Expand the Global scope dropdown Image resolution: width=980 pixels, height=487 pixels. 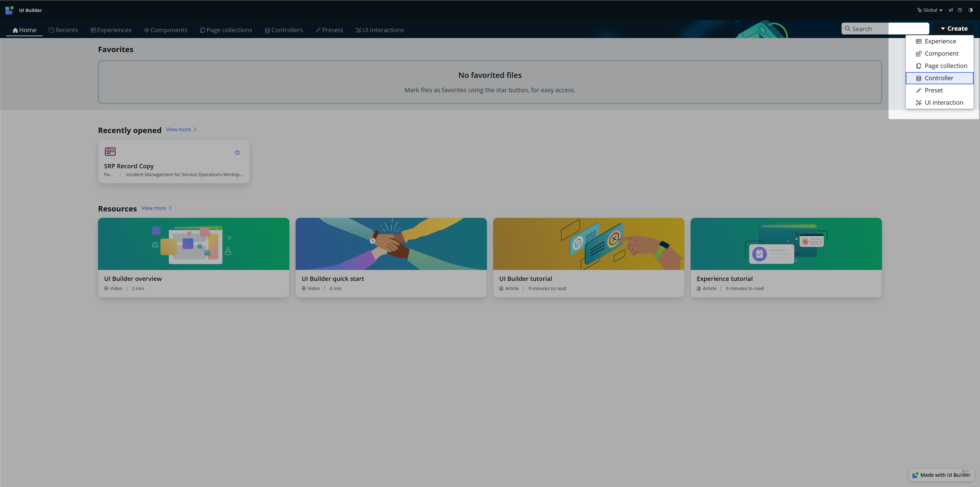point(930,10)
